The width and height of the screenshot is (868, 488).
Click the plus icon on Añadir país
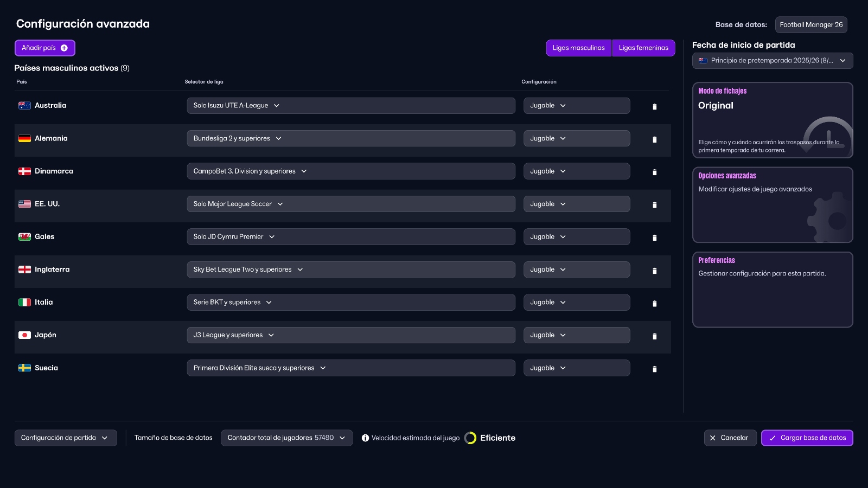pyautogui.click(x=63, y=48)
